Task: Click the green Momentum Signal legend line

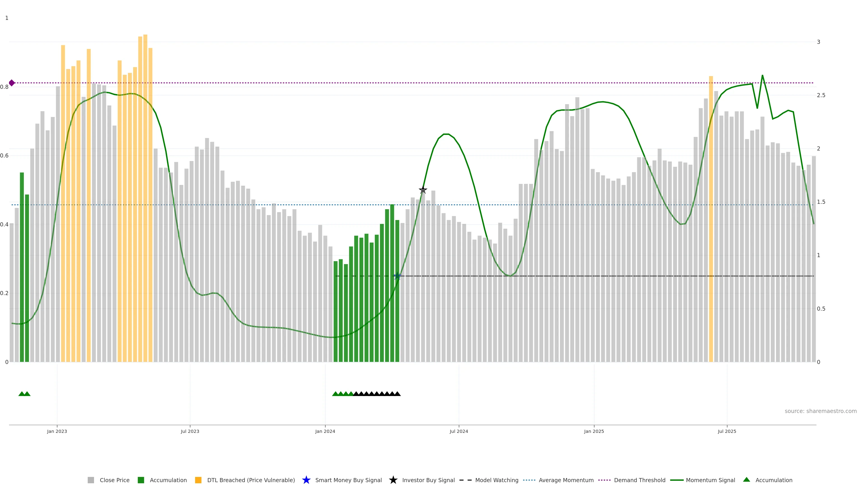Action: 677,480
